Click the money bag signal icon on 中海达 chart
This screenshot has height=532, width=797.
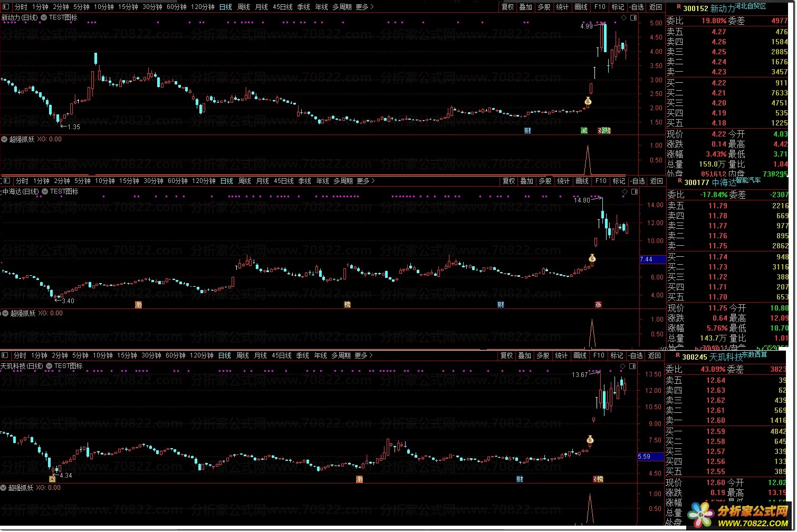(592, 258)
